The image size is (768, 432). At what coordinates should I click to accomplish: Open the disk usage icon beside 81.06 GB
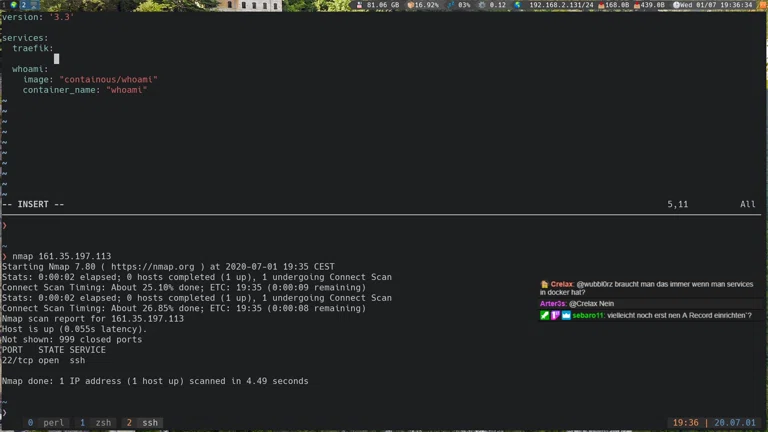[360, 5]
